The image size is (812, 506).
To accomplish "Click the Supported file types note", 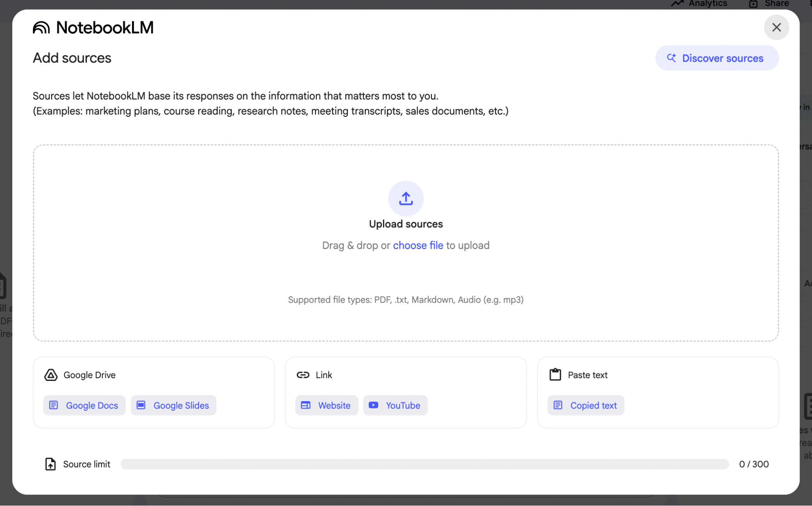I will click(x=406, y=300).
